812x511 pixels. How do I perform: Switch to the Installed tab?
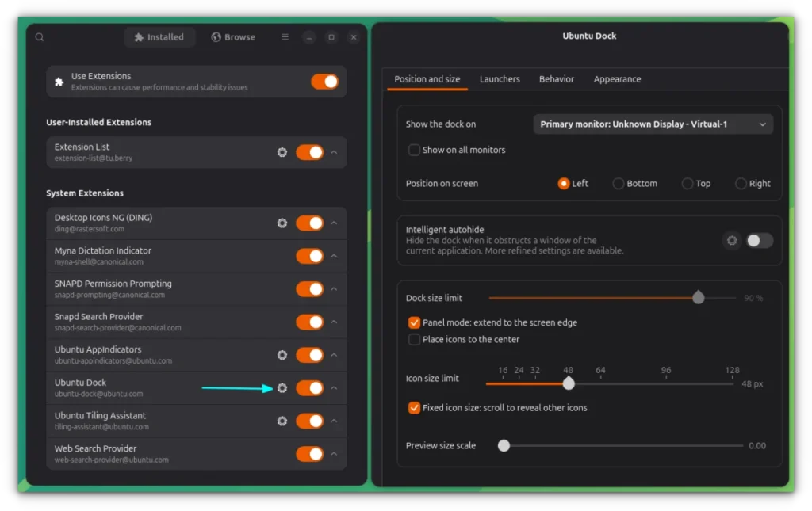(159, 37)
